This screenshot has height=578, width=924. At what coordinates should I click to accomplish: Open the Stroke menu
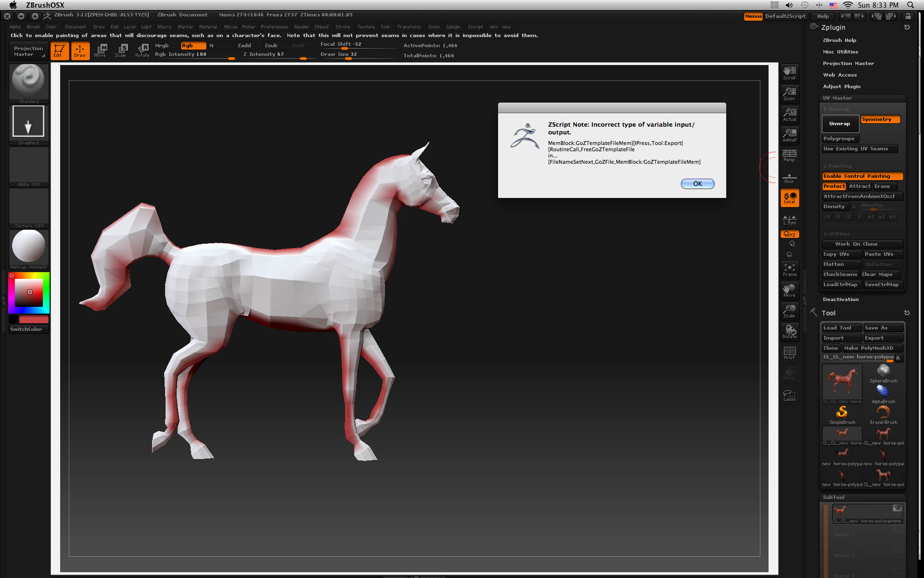tap(343, 27)
